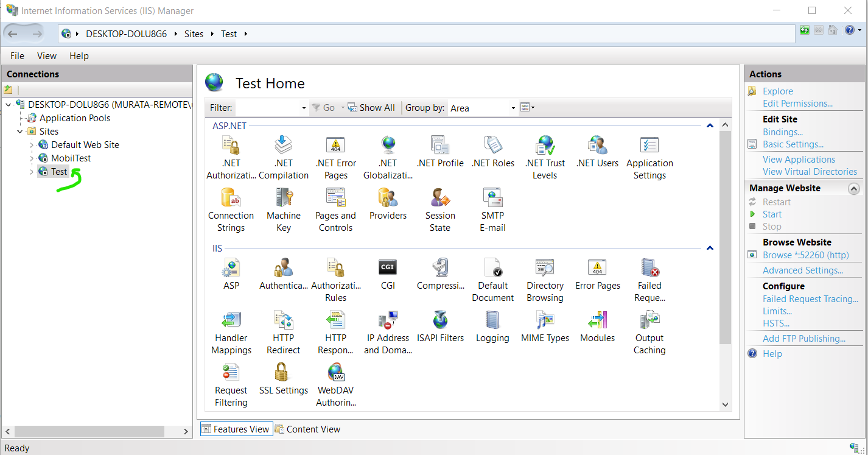Open HTTP Redirect feature

pos(284,333)
